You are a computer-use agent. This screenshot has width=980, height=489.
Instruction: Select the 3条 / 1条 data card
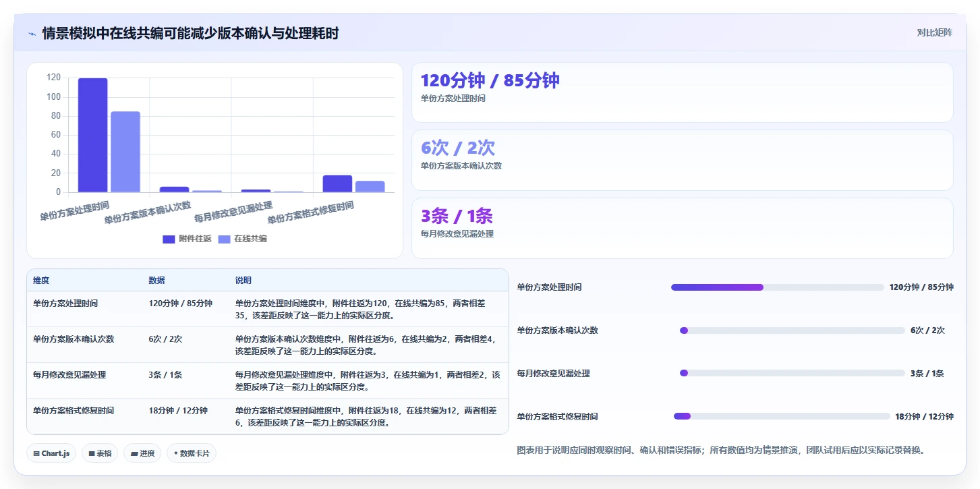click(682, 228)
